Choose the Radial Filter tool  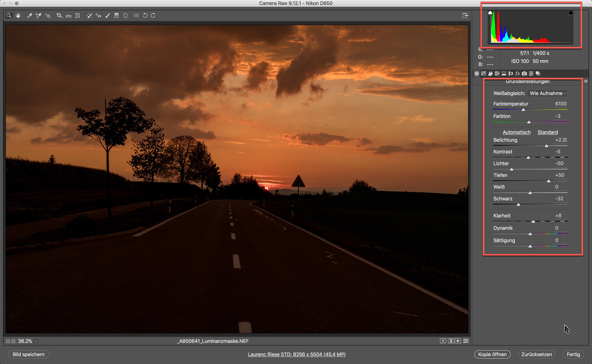125,16
